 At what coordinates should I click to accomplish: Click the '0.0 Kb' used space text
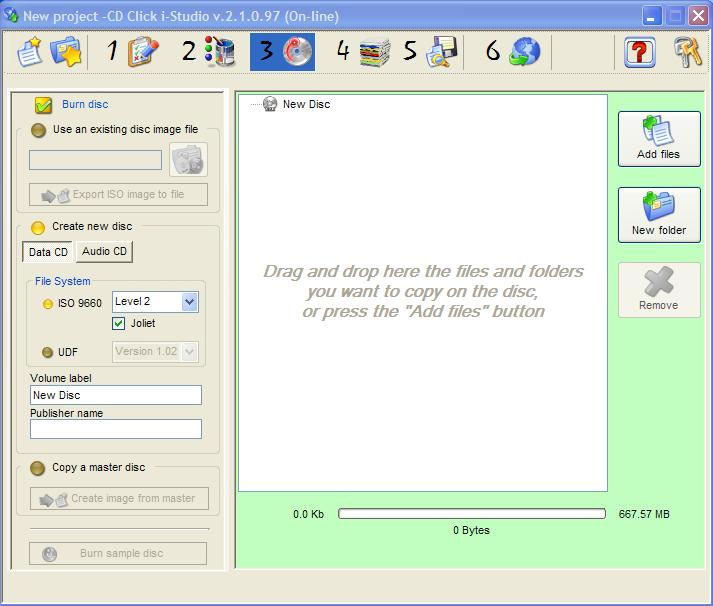click(308, 514)
